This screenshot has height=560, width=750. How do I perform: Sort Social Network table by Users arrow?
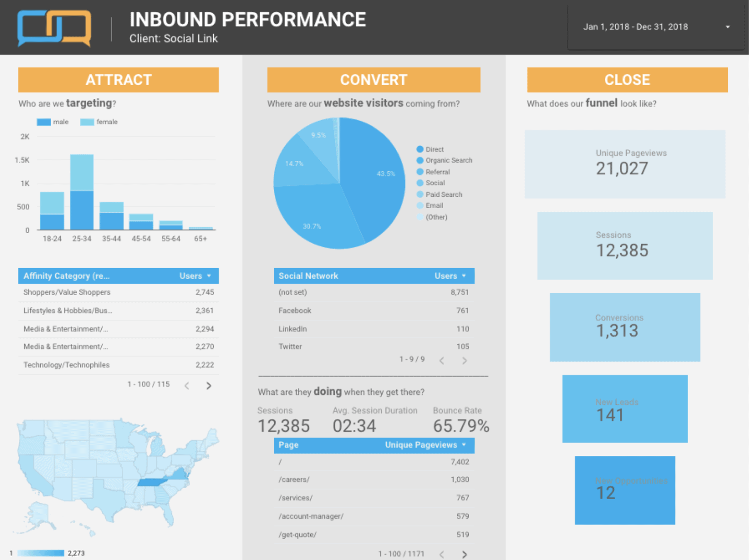coord(464,276)
